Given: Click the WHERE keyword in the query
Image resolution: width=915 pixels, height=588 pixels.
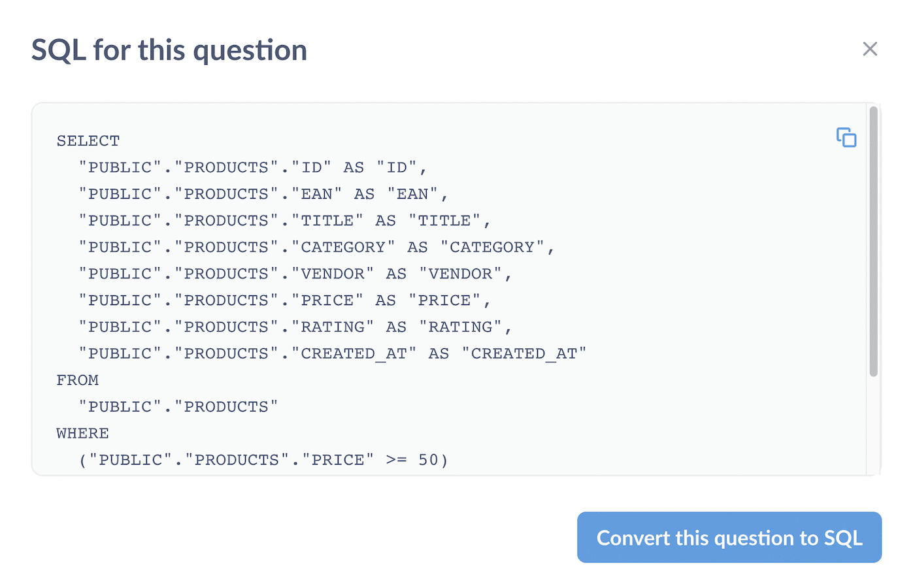Looking at the screenshot, I should 82,433.
